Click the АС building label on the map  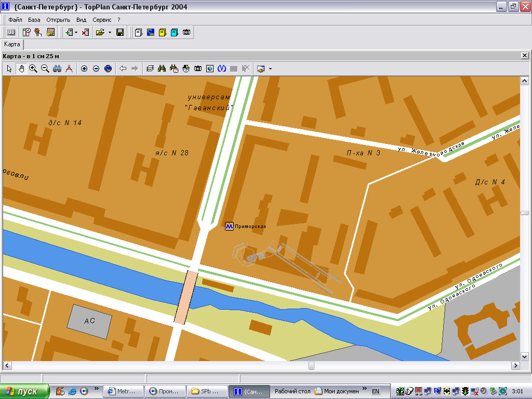[89, 321]
